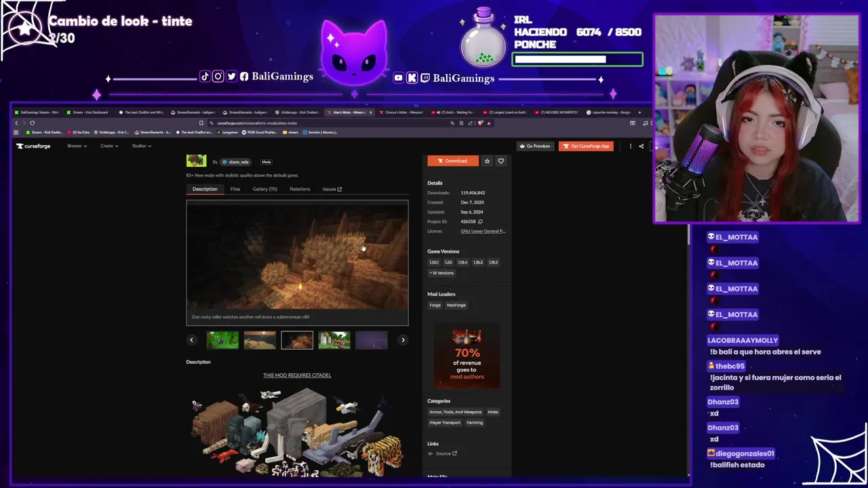Click the main rocky roller gallery image

297,256
